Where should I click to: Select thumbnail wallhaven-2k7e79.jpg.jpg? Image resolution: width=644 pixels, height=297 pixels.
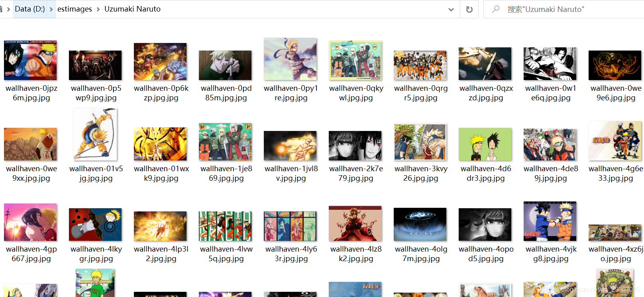tap(355, 146)
